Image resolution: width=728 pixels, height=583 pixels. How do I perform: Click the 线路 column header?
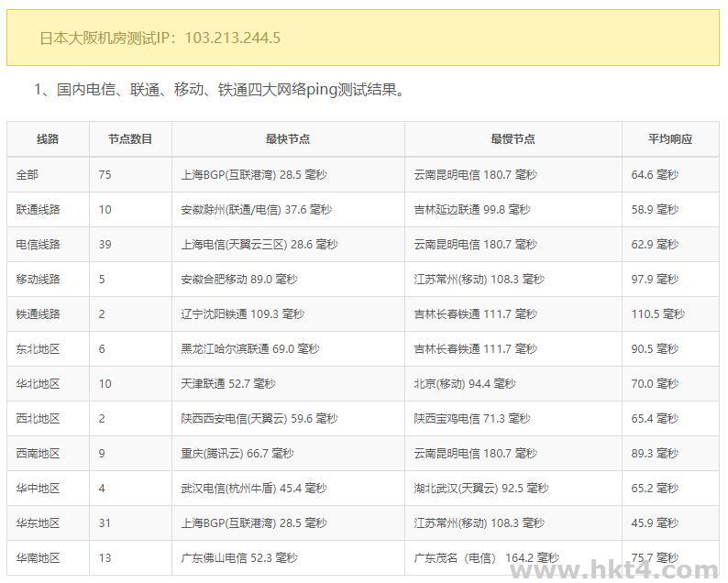point(48,138)
